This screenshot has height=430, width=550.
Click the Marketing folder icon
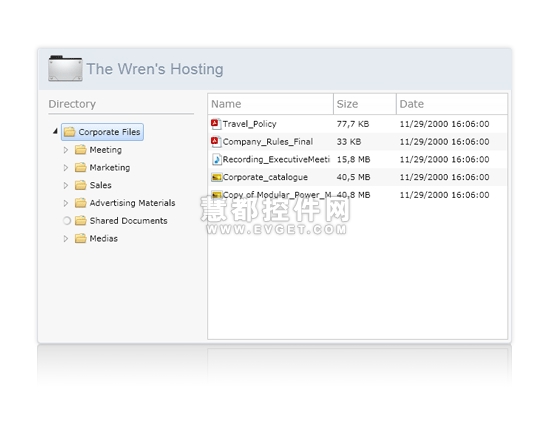[x=80, y=167]
